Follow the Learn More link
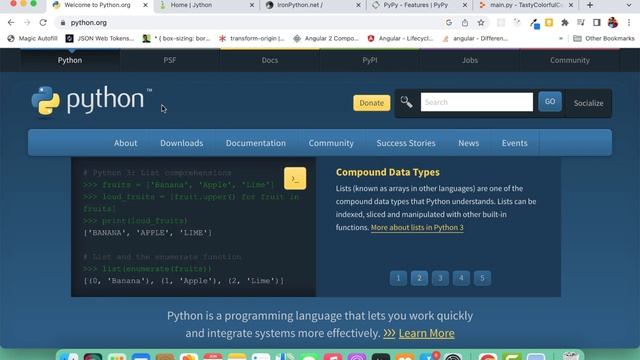This screenshot has width=640, height=360. pyautogui.click(x=427, y=333)
